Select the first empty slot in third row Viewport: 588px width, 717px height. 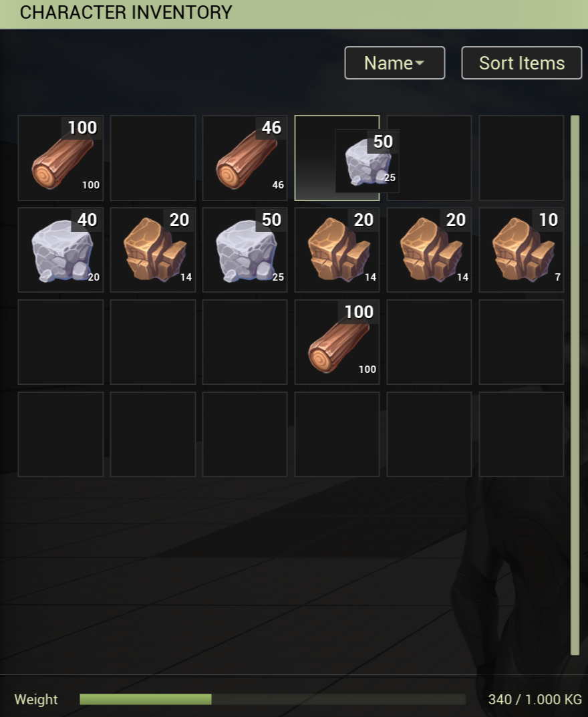coord(61,342)
